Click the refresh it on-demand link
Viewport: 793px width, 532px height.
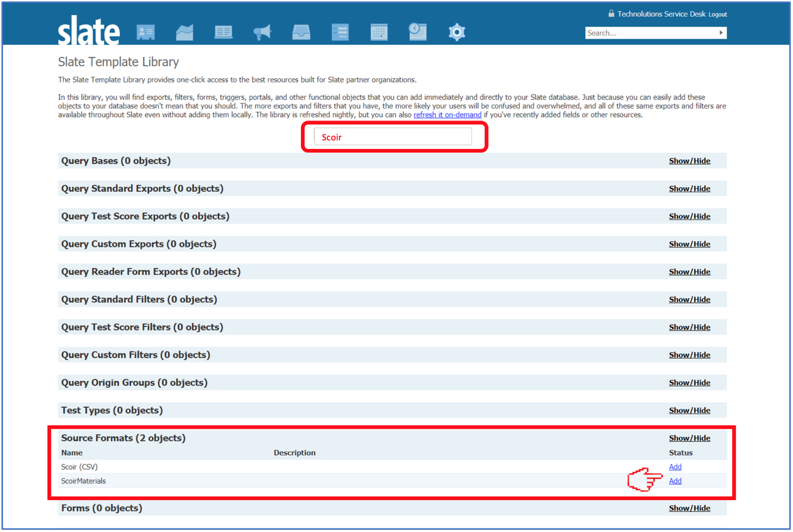(447, 115)
